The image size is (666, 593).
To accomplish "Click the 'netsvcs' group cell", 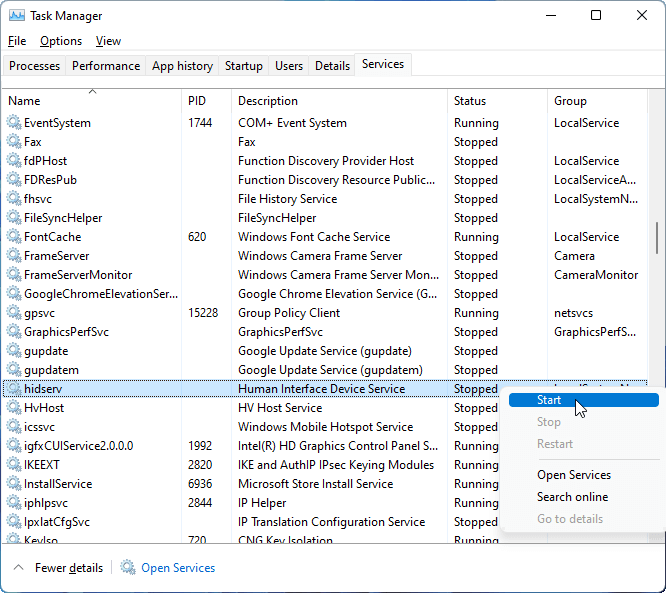I will tap(573, 313).
